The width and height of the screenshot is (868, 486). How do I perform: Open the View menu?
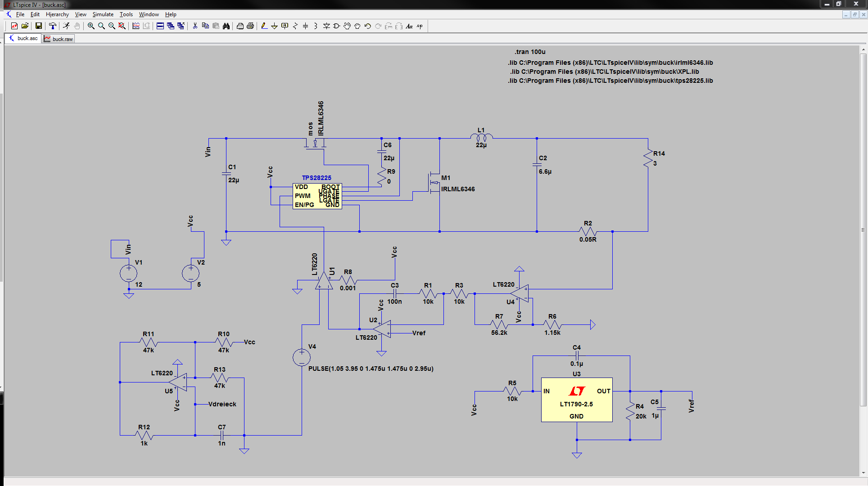pos(81,14)
